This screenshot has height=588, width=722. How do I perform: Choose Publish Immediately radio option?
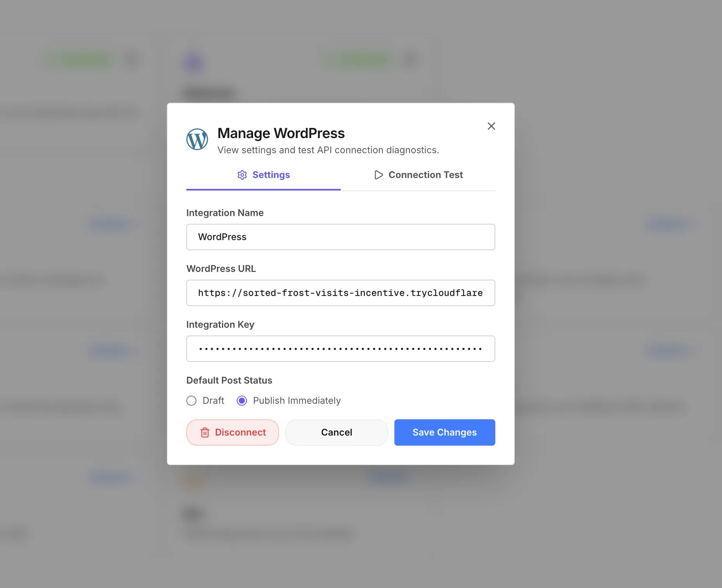(242, 401)
